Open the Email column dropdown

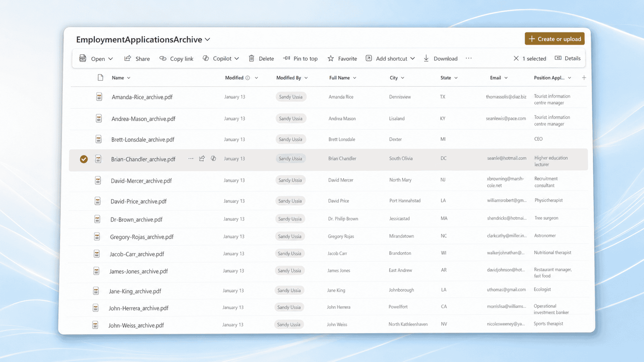[x=506, y=78]
